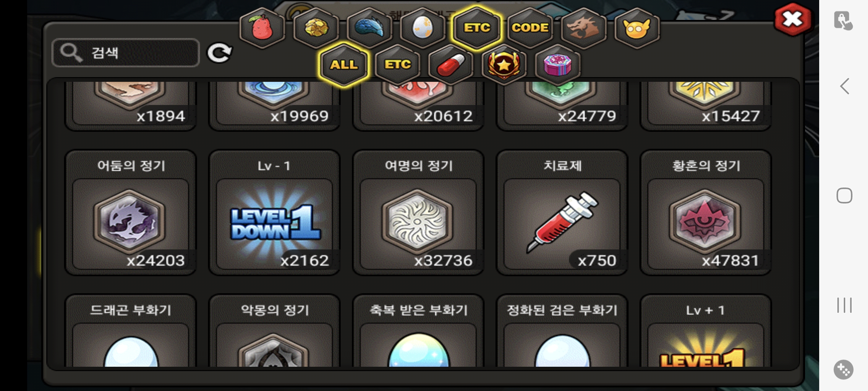Toggle the ALL sub-filter
This screenshot has height=391, width=868.
tap(344, 65)
